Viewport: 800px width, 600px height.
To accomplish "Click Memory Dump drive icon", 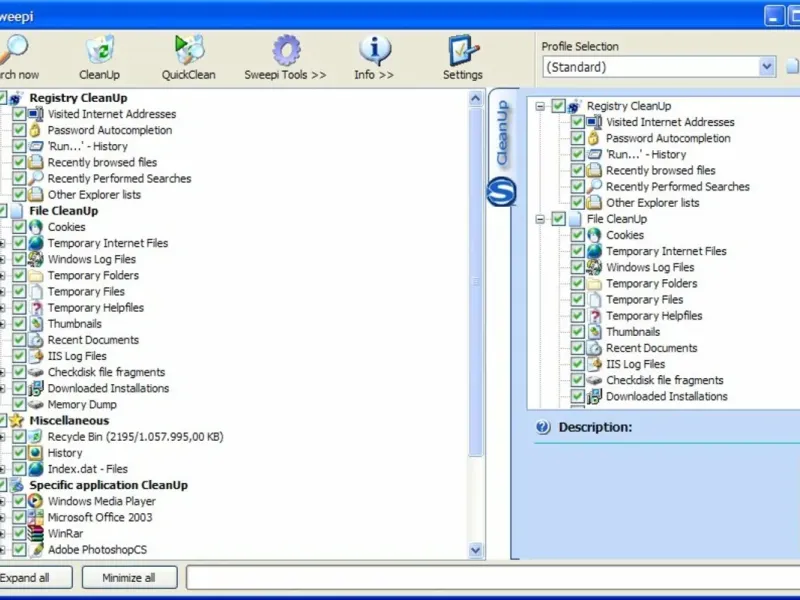I will click(x=35, y=405).
